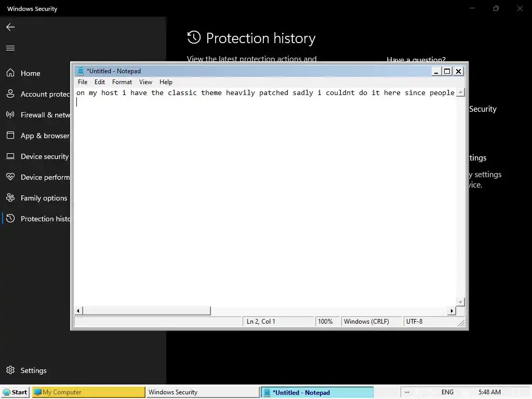
Task: Open Device security laptop icon in sidebar
Action: 10,156
